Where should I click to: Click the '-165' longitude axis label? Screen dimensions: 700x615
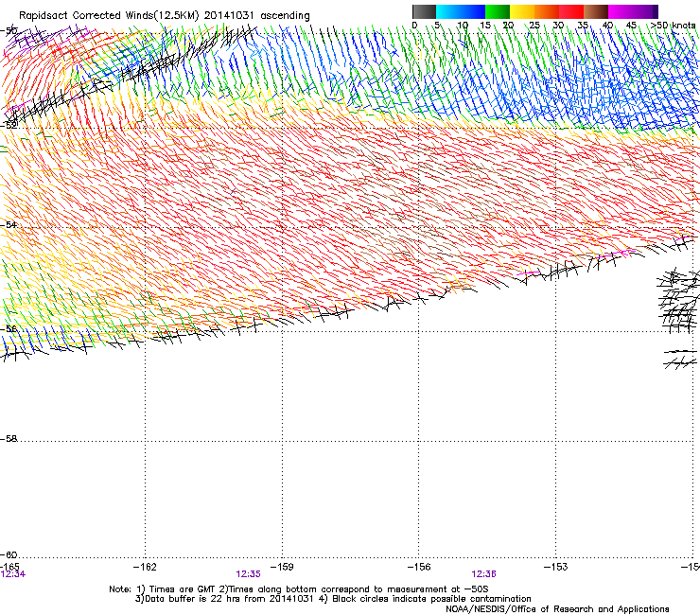(9, 567)
